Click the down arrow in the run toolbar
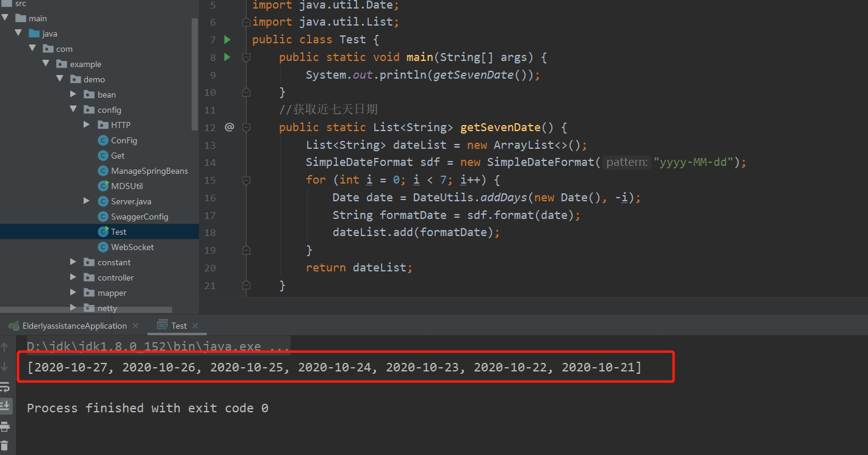The image size is (868, 455). coord(6,367)
